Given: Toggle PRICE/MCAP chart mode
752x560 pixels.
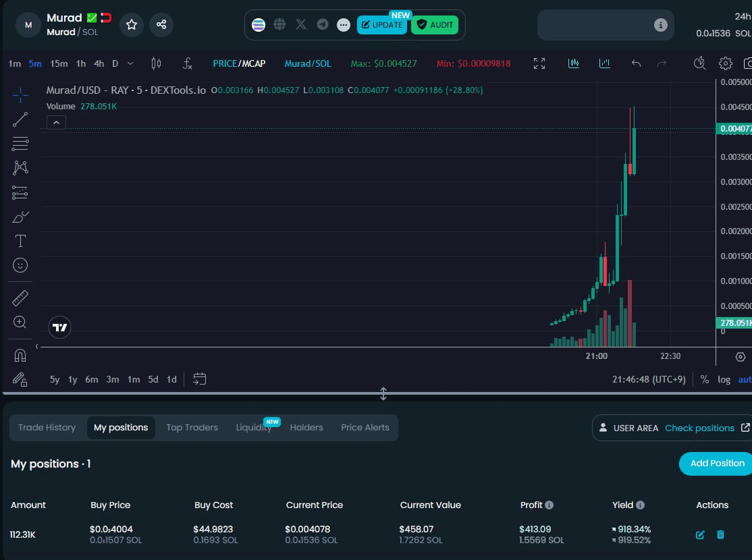Looking at the screenshot, I should pos(239,63).
